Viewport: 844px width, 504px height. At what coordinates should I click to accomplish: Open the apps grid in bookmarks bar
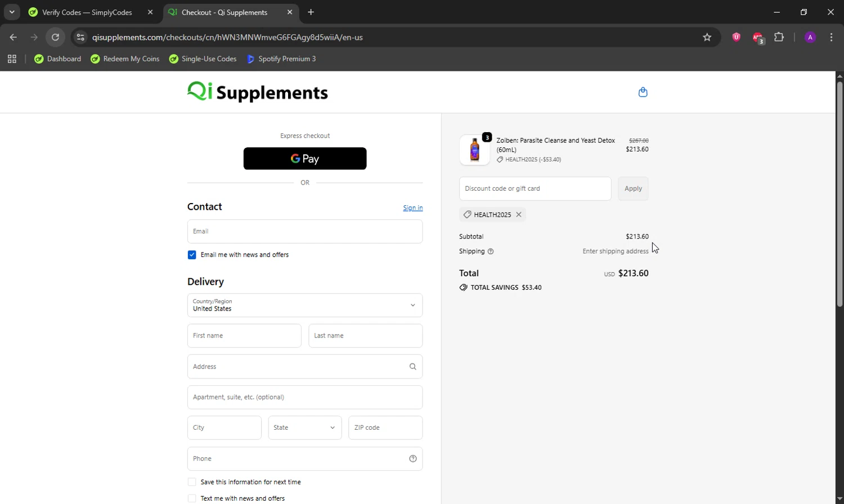[x=12, y=58]
